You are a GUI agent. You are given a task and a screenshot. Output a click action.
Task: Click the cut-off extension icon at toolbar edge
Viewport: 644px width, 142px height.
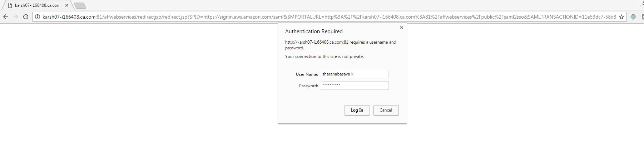coord(643,17)
